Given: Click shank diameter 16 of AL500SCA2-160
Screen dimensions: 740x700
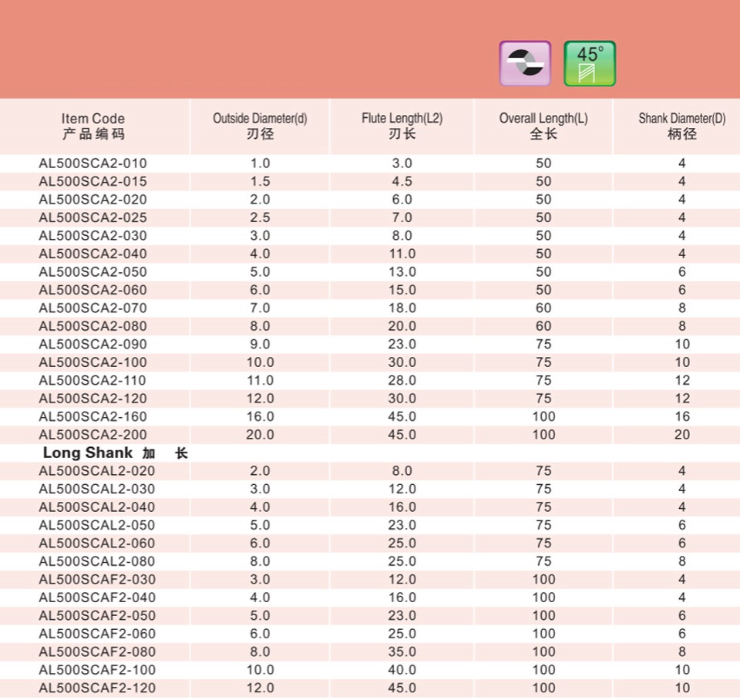Looking at the screenshot, I should [682, 417].
